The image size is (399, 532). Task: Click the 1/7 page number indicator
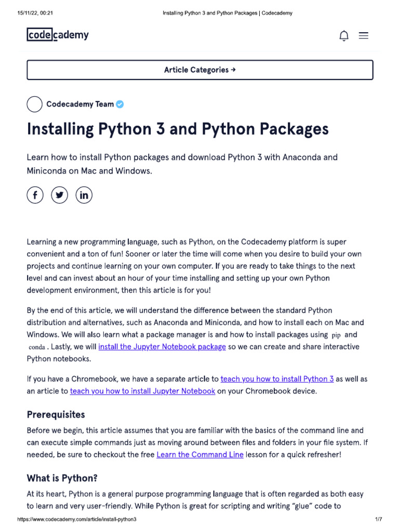378,520
